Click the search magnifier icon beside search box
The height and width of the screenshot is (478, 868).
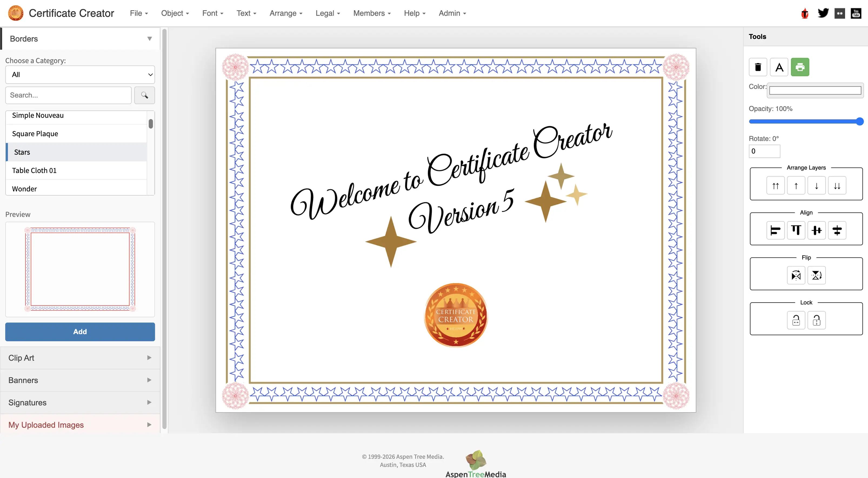coord(145,95)
